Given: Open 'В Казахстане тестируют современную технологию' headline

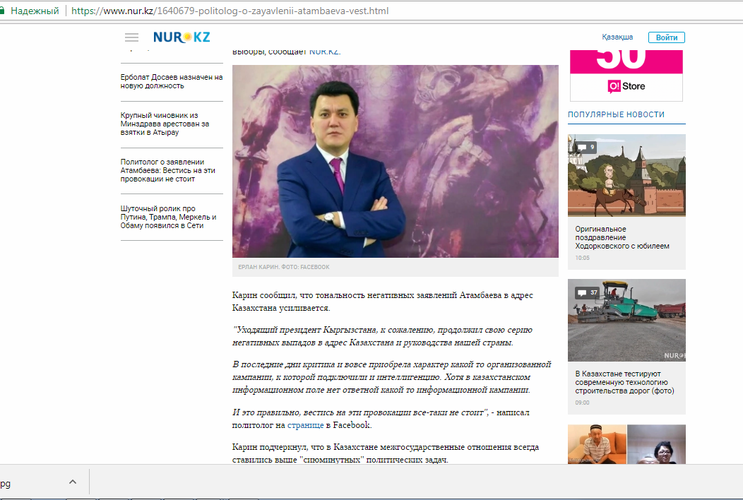Looking at the screenshot, I should (626, 384).
